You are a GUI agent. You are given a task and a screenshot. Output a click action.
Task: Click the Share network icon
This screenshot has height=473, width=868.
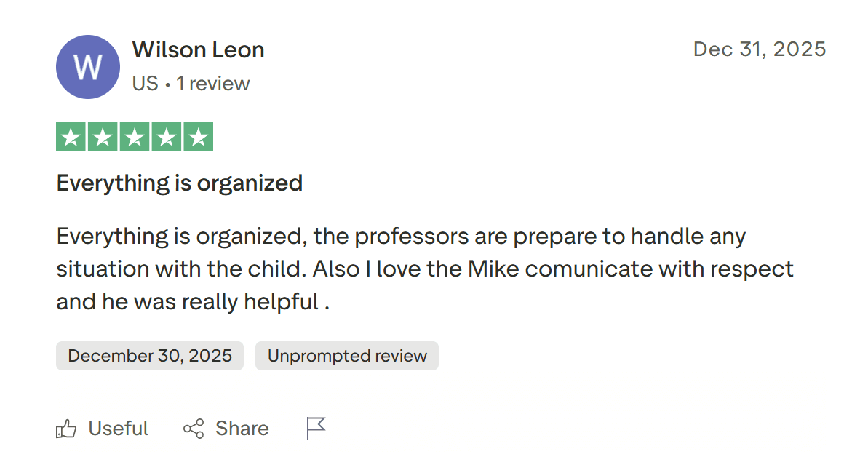194,429
